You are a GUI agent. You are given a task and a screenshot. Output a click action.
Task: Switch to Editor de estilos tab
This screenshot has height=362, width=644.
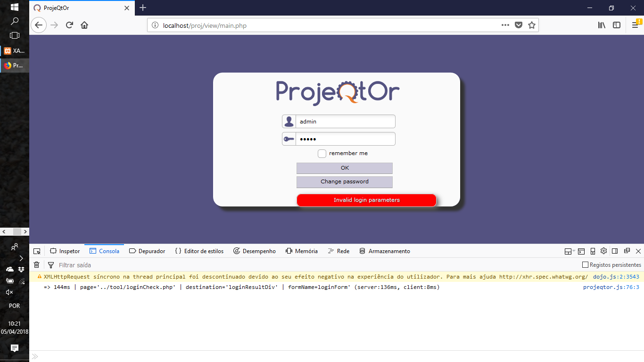coord(199,251)
